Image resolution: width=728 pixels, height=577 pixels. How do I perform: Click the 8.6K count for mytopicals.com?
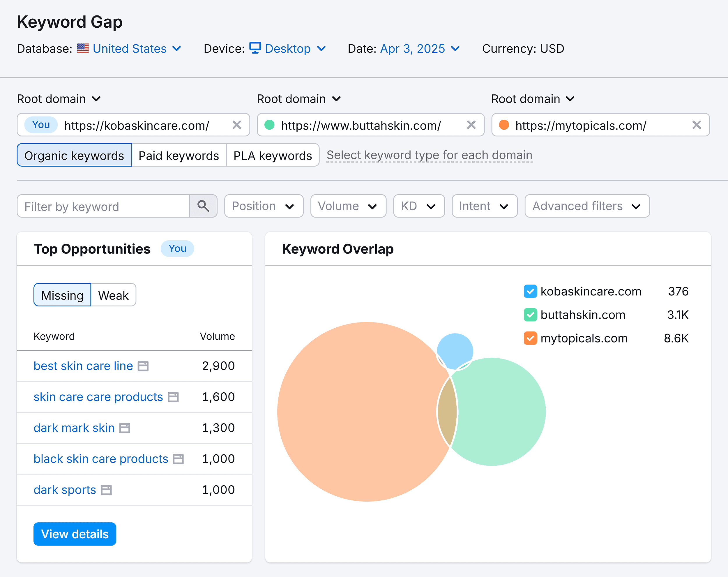676,338
